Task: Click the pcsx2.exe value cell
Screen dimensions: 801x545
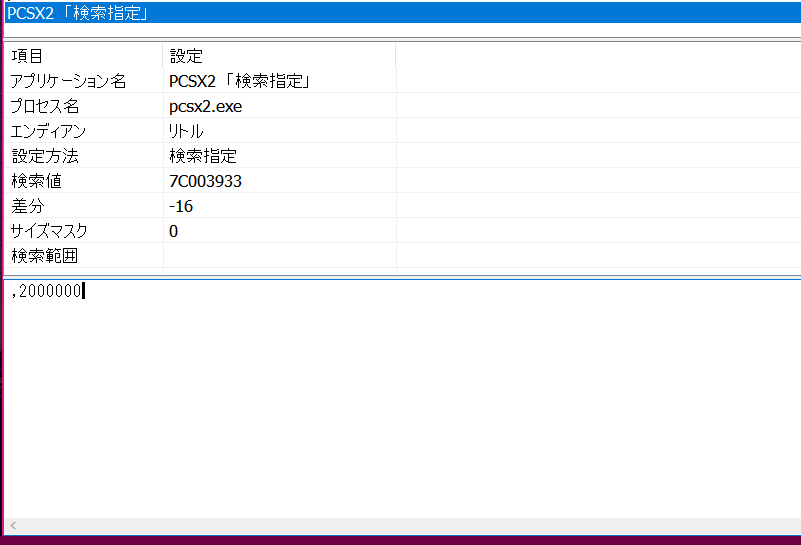Action: pyautogui.click(x=205, y=106)
